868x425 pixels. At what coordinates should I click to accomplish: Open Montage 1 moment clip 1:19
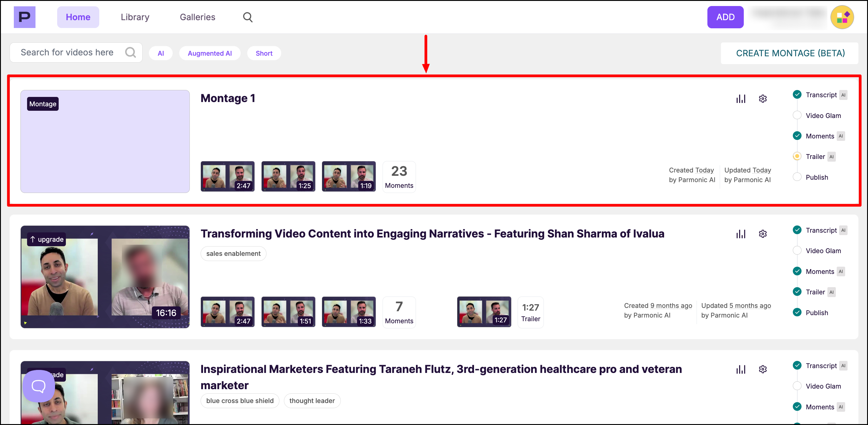coord(349,176)
